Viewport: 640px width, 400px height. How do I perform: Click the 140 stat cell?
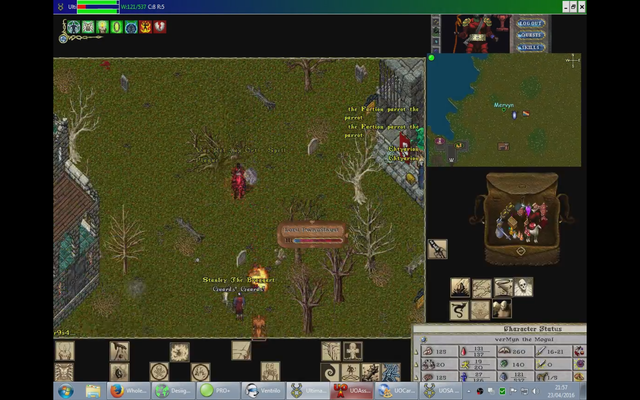(518, 364)
